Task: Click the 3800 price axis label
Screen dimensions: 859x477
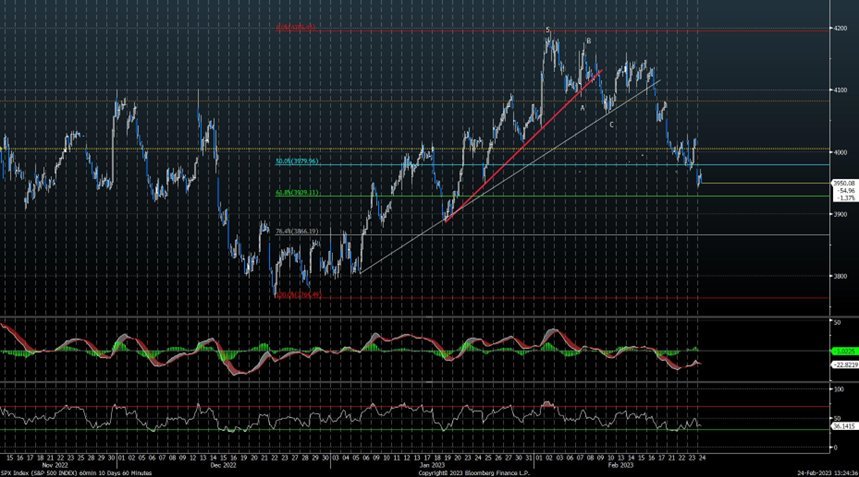Action: pyautogui.click(x=841, y=276)
